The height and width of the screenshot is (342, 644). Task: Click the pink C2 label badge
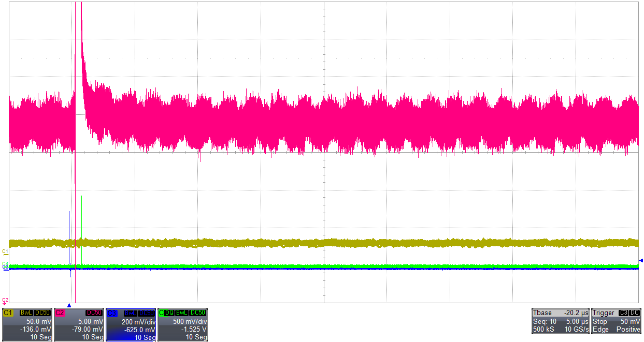point(60,313)
